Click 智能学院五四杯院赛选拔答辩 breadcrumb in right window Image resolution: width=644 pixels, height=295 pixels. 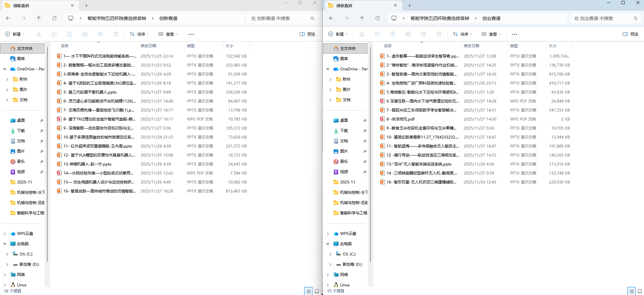[x=440, y=18]
